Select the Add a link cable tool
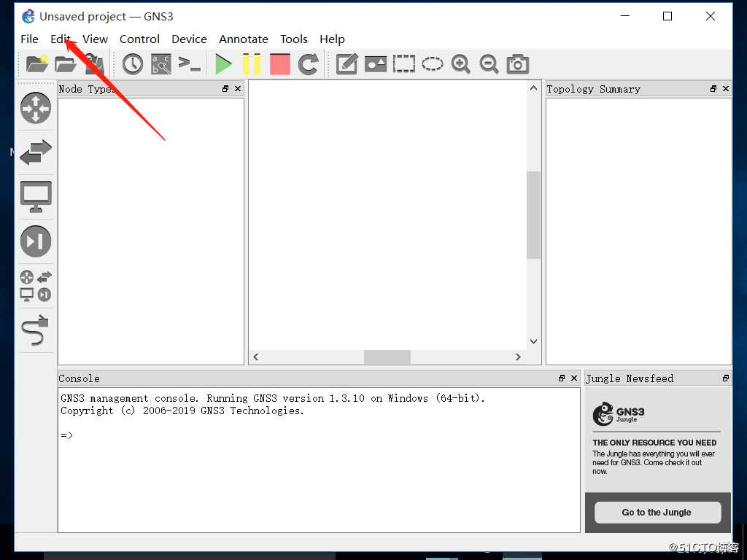 (36, 330)
